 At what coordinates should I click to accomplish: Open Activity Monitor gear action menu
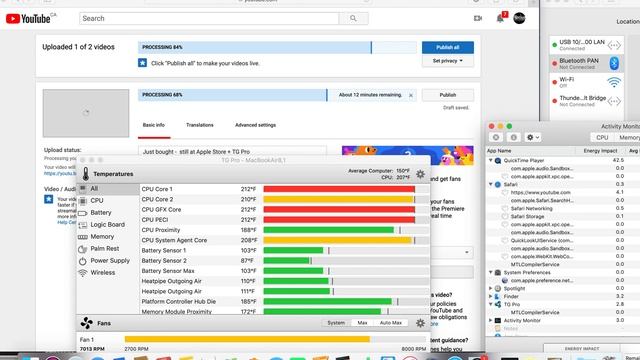pos(533,138)
